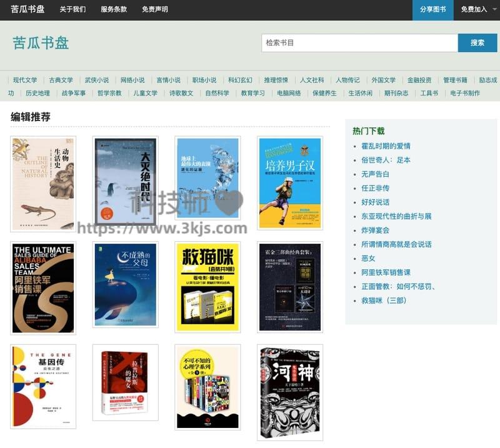Open 无声告白 in hot downloads
Image resolution: width=500 pixels, height=448 pixels.
pos(375,174)
